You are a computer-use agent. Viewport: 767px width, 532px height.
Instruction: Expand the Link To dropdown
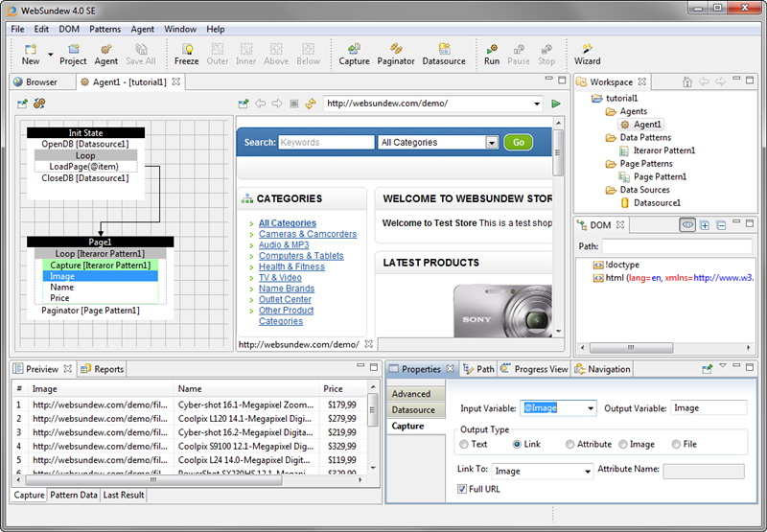point(587,472)
